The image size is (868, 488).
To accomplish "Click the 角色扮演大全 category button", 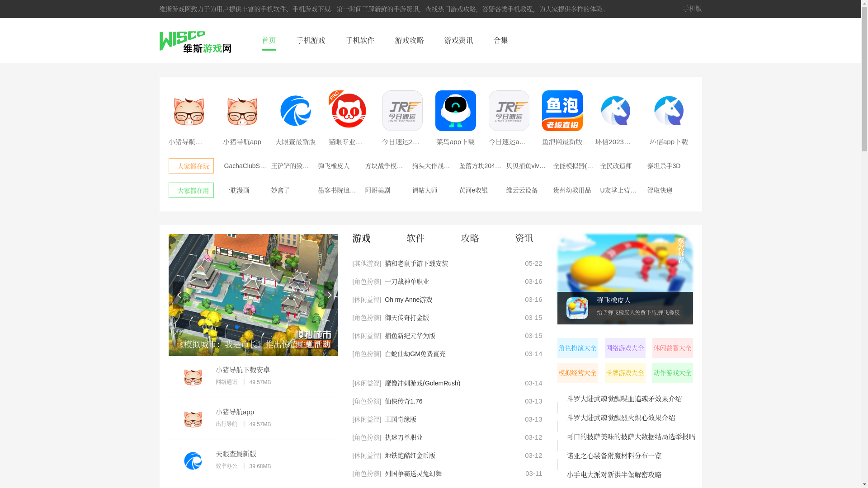I will pos(577,348).
